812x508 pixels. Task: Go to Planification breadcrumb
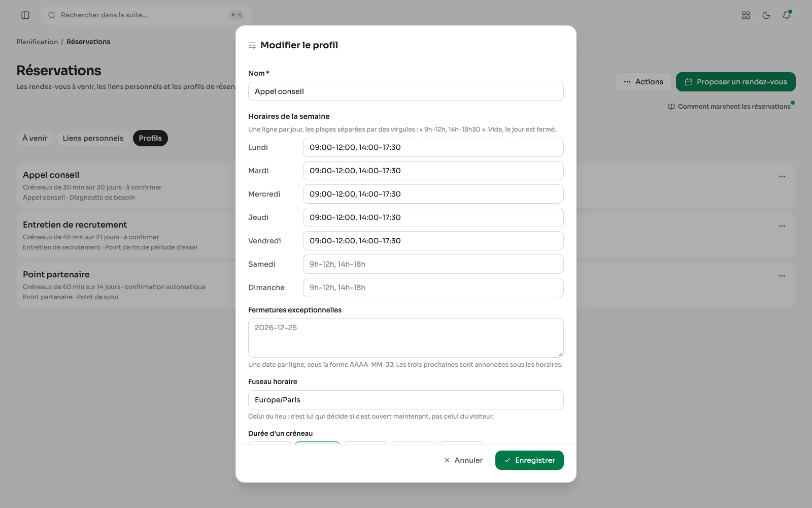pos(37,42)
